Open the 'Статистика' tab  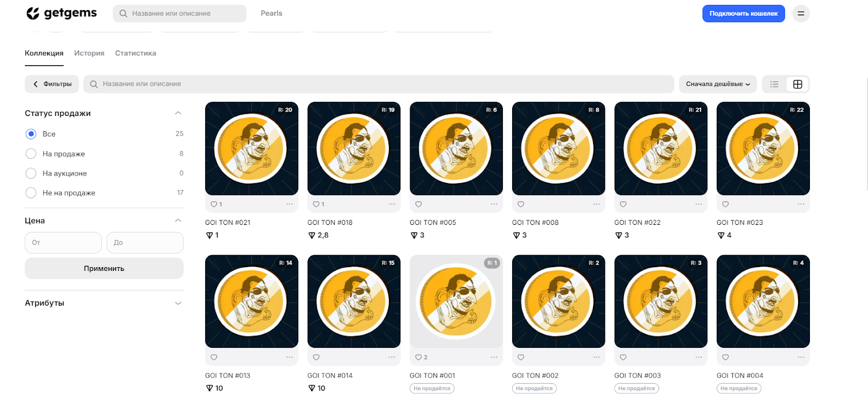pos(136,53)
